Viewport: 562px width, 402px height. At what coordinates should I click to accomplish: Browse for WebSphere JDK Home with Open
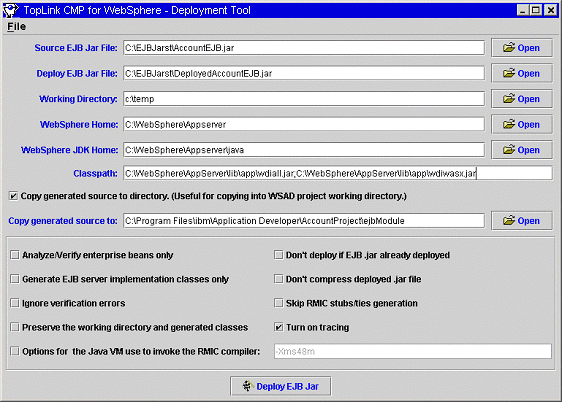[521, 150]
